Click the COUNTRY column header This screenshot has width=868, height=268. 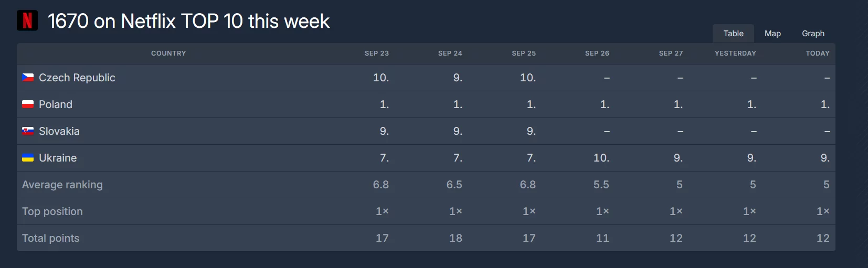point(168,53)
